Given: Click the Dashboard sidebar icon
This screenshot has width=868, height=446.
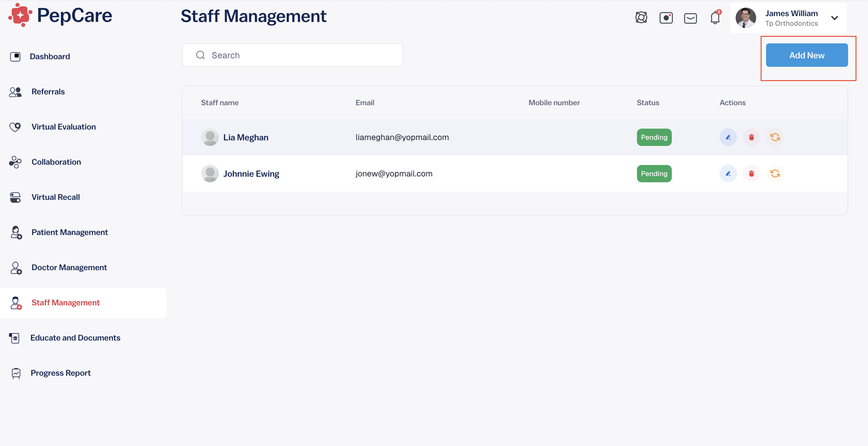Looking at the screenshot, I should coord(15,56).
